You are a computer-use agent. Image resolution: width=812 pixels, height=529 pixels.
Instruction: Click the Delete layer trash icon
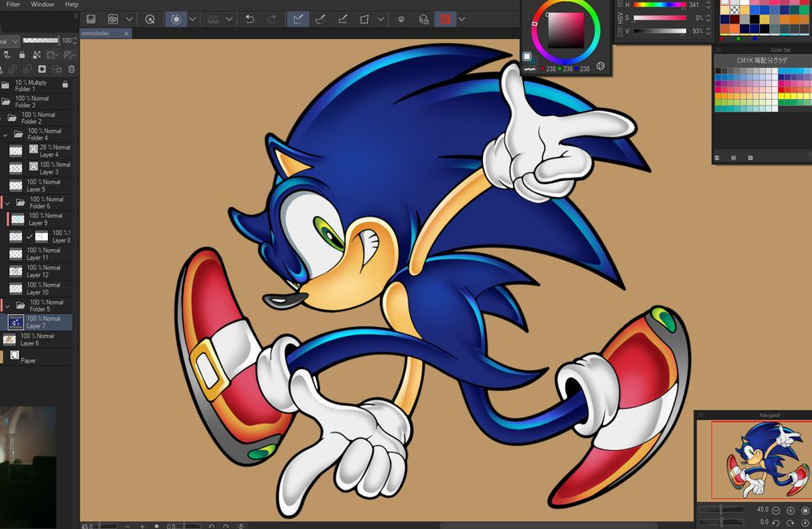tap(71, 69)
